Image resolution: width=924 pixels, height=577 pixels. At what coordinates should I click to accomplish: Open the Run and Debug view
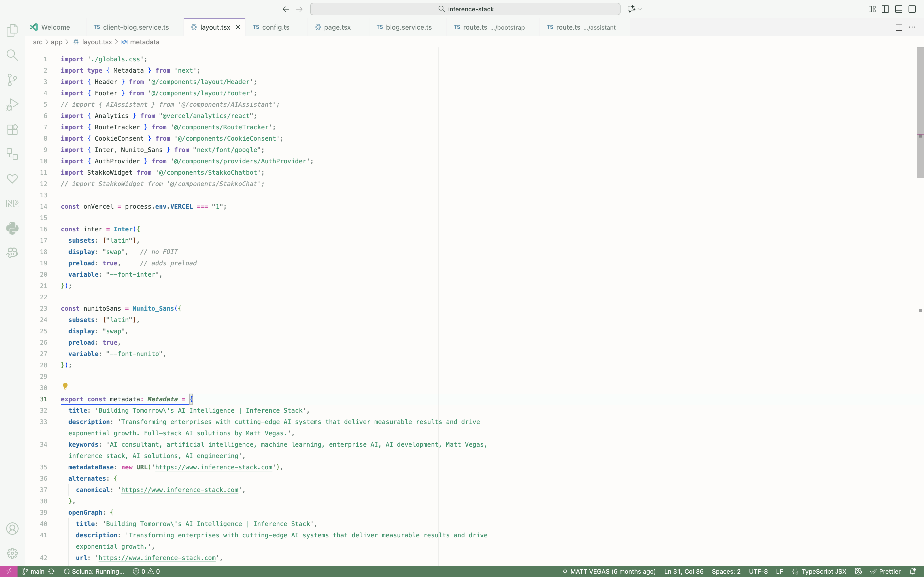[x=12, y=105]
